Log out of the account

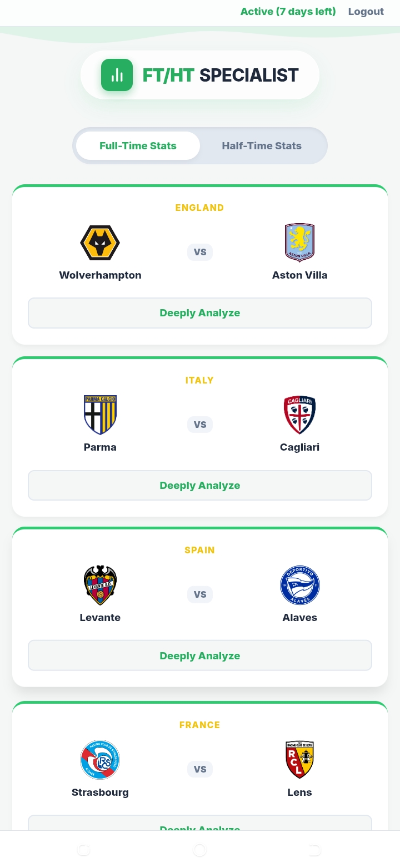[366, 12]
